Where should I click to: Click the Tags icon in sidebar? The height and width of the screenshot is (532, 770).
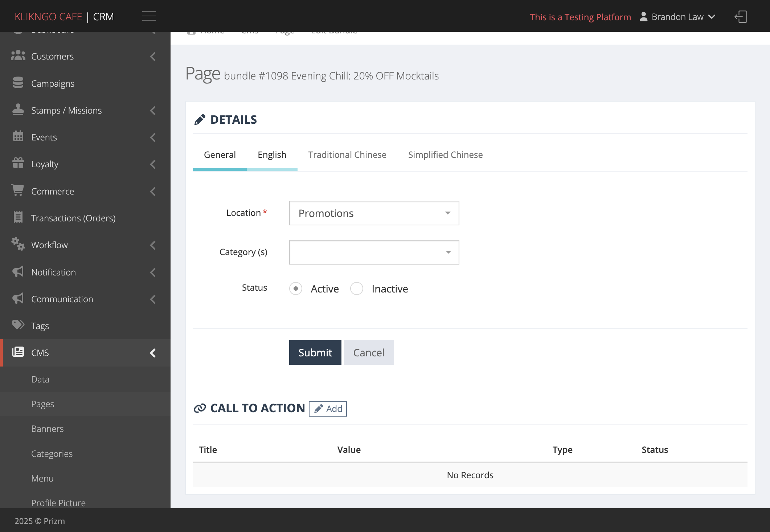18,325
